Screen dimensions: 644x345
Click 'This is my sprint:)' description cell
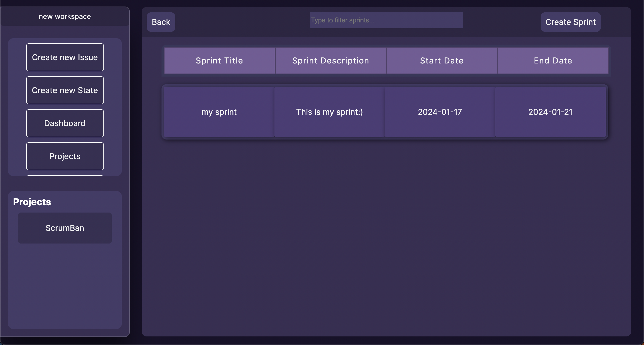(x=330, y=112)
